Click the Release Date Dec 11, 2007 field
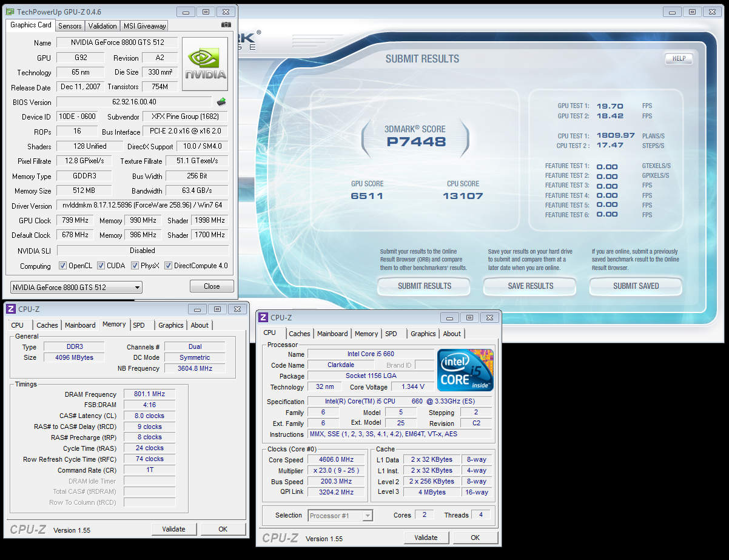The width and height of the screenshot is (729, 560). pos(81,87)
